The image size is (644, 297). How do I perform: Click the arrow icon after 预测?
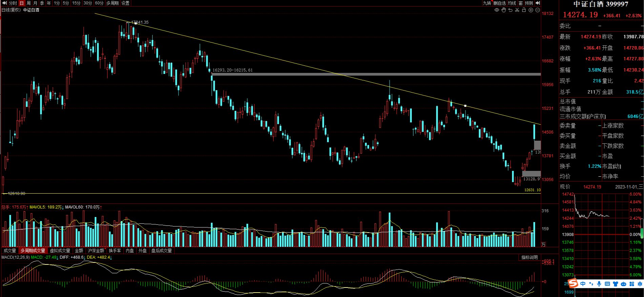538,3
